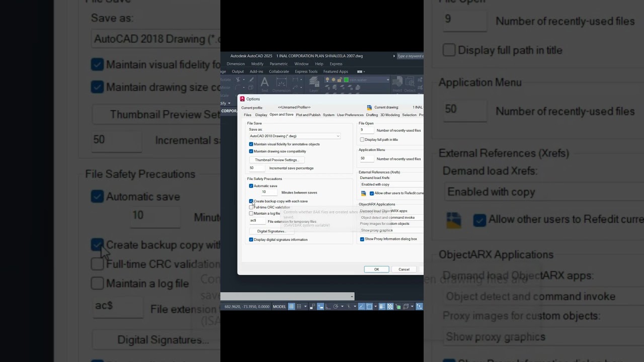Viewport: 644px width, 362px height.
Task: Toggle Display digital signature information checkbox
Action: 251,240
